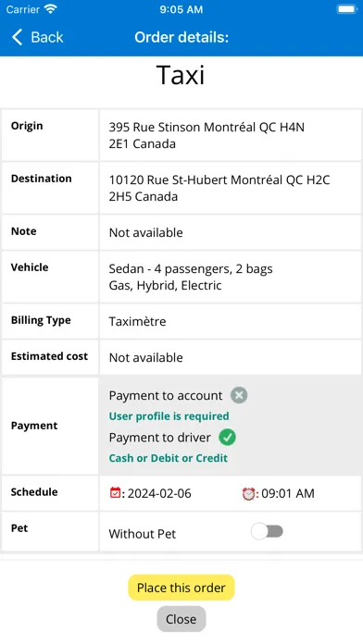Click the green checkmark beside Payment to driver
The image size is (363, 644).
click(x=227, y=438)
